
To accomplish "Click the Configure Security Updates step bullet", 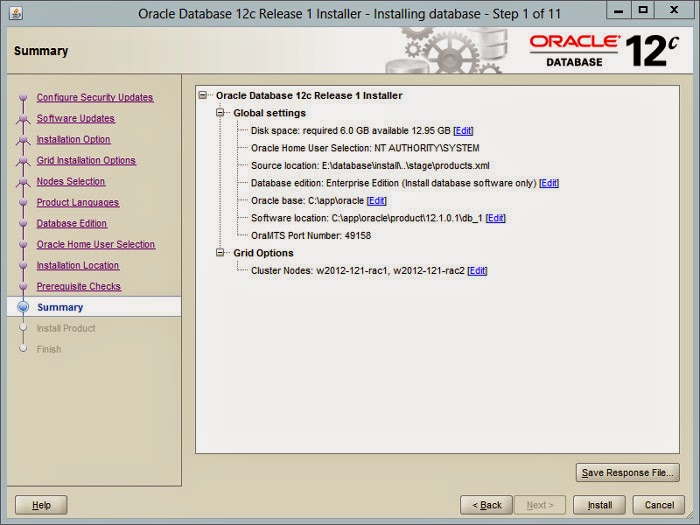I will (23, 97).
